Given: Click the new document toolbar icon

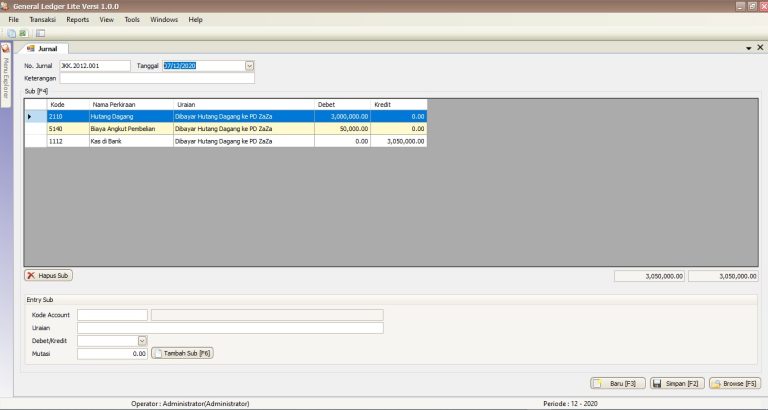Looking at the screenshot, I should [12, 33].
